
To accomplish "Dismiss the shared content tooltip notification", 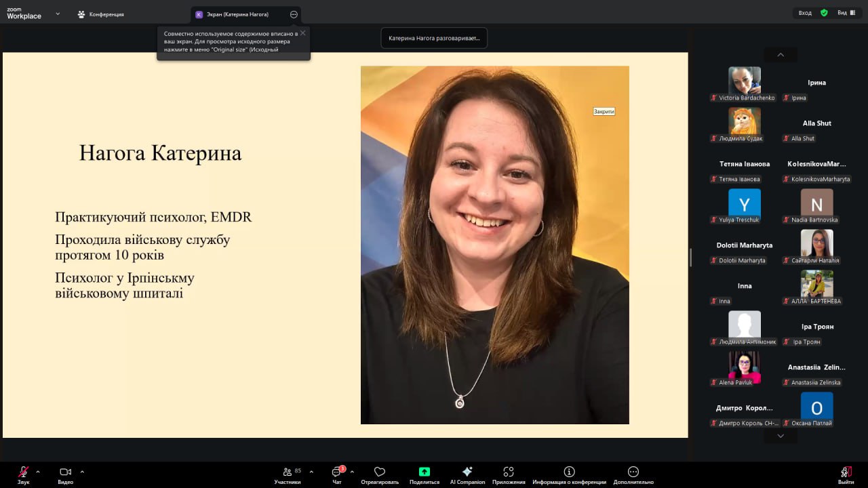I will (x=302, y=33).
